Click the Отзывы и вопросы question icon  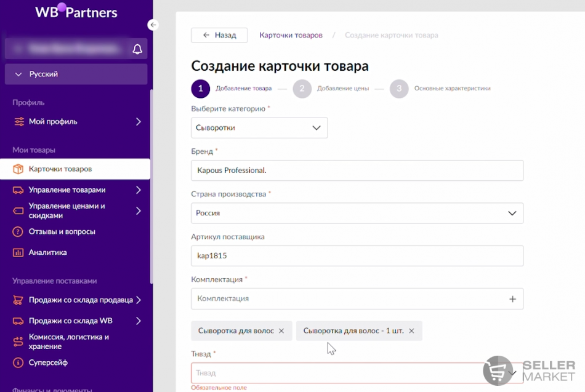(18, 232)
